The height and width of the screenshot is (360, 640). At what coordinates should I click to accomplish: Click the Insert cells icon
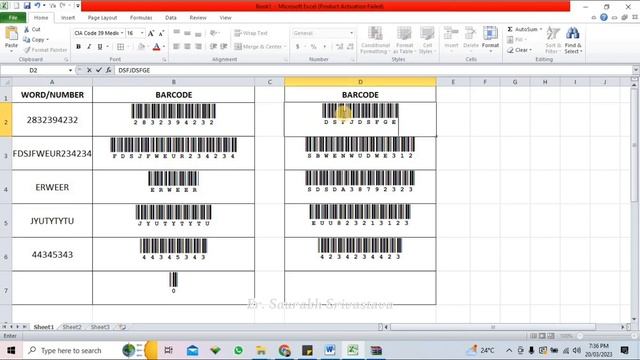point(451,33)
